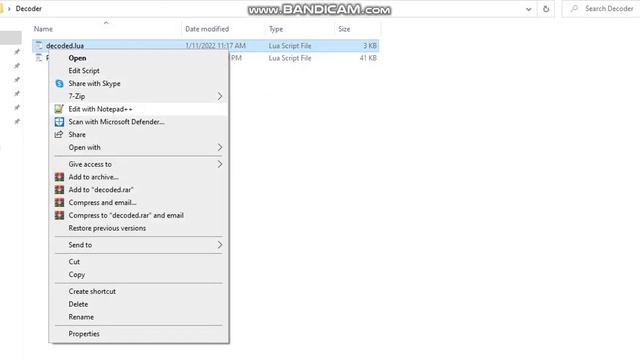
Task: Click the WinRAR icon beside Add to archive
Action: (59, 177)
